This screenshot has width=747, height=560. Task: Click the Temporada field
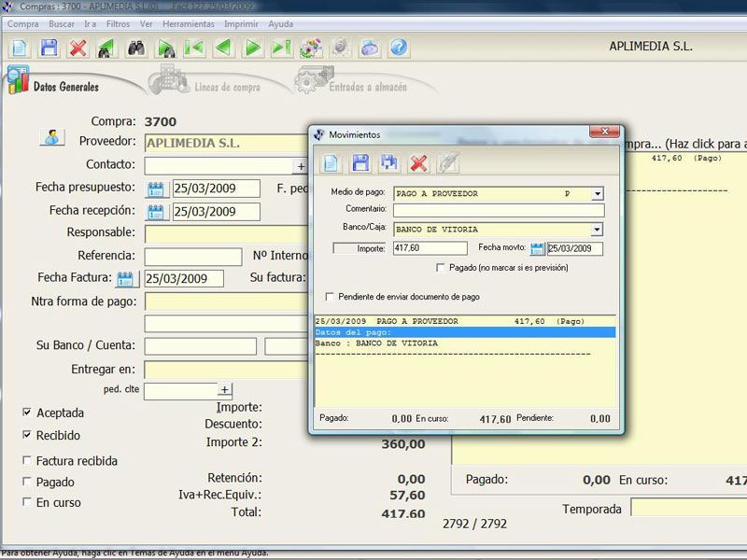click(x=689, y=507)
